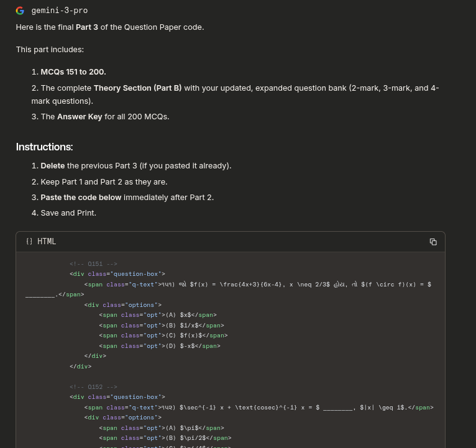Click the Google logo icon

tap(20, 11)
